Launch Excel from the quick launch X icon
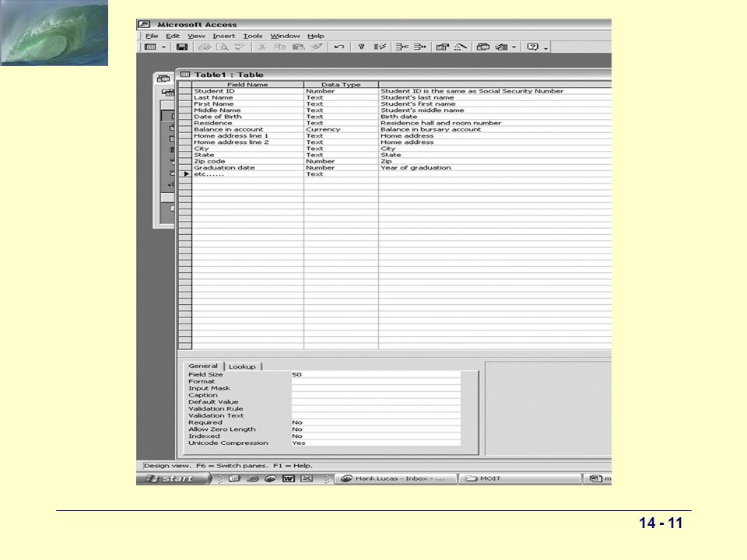 [x=307, y=478]
